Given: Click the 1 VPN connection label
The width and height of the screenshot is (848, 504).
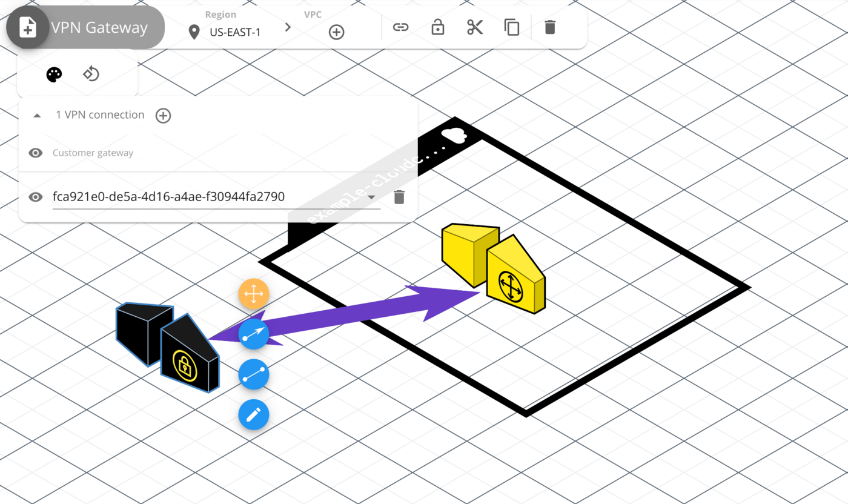Looking at the screenshot, I should pyautogui.click(x=100, y=115).
